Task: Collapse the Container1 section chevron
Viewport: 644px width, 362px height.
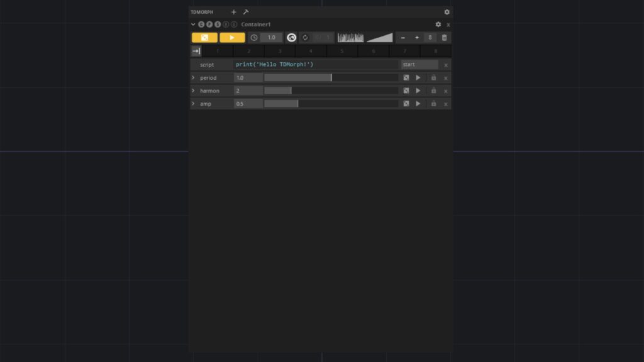Action: [194, 25]
